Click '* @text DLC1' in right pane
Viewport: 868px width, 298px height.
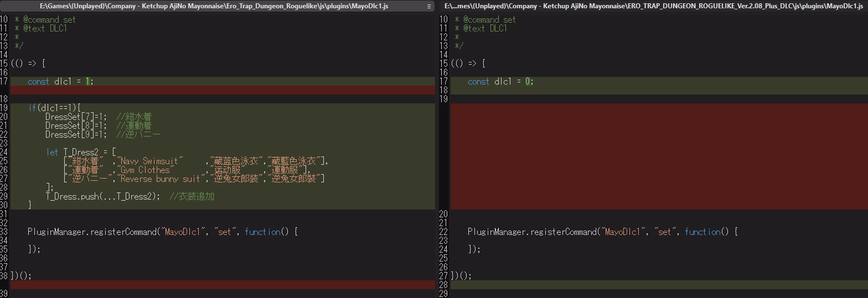tap(480, 28)
